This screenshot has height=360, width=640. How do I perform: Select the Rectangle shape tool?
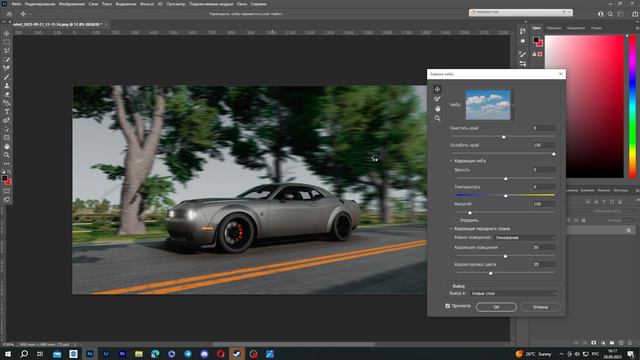click(7, 138)
